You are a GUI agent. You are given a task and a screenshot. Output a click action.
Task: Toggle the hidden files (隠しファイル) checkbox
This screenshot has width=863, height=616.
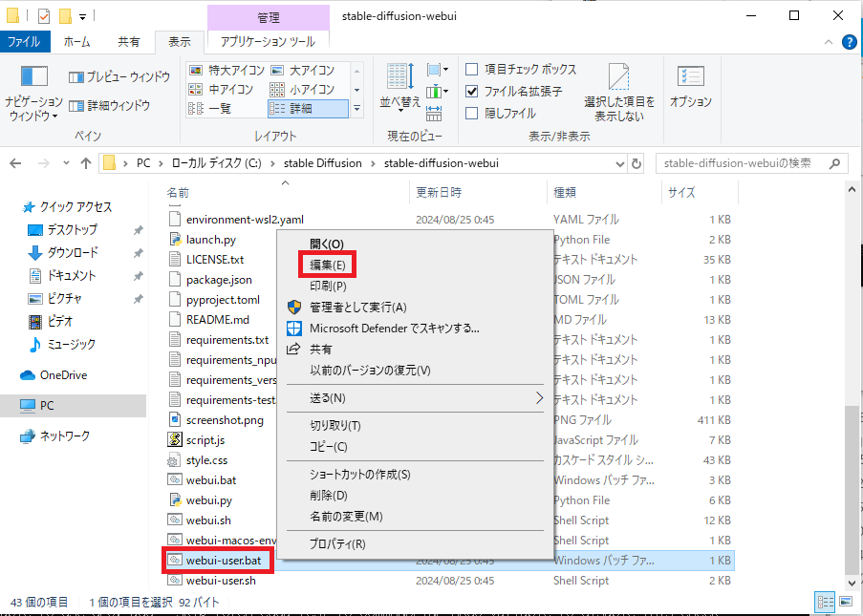click(x=471, y=114)
